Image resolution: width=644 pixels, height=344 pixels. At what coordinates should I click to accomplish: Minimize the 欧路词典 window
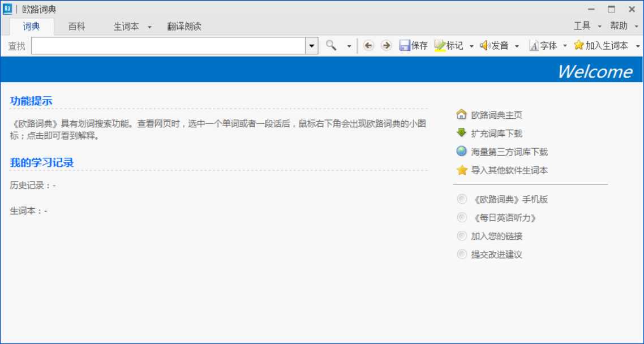pos(591,9)
